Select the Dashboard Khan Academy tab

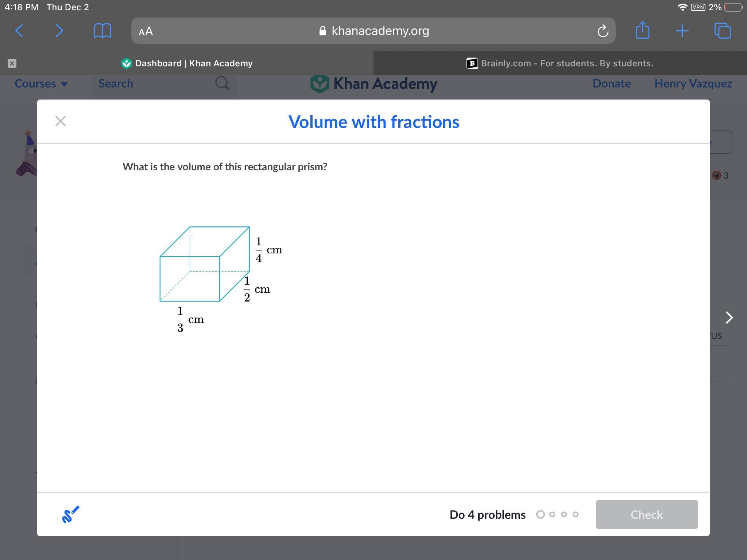(x=187, y=63)
